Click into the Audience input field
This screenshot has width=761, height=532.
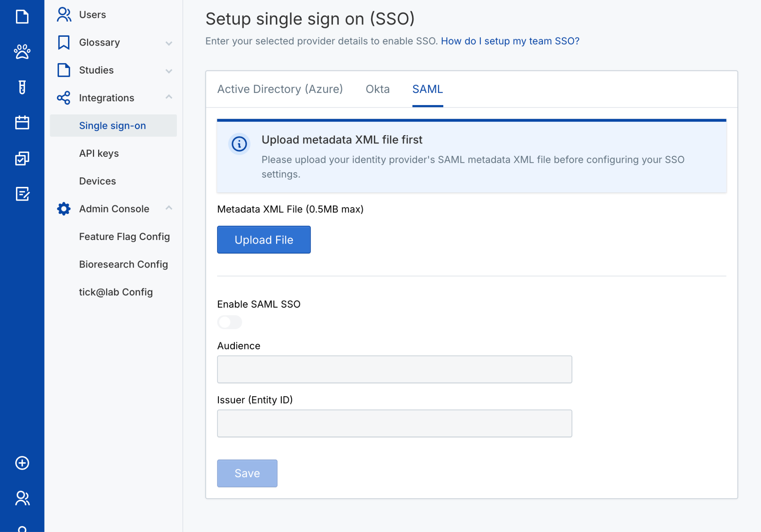pos(394,369)
